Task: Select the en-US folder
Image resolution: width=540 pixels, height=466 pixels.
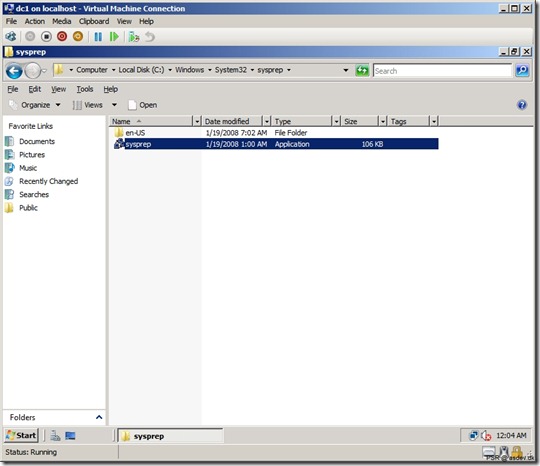Action: click(x=135, y=133)
